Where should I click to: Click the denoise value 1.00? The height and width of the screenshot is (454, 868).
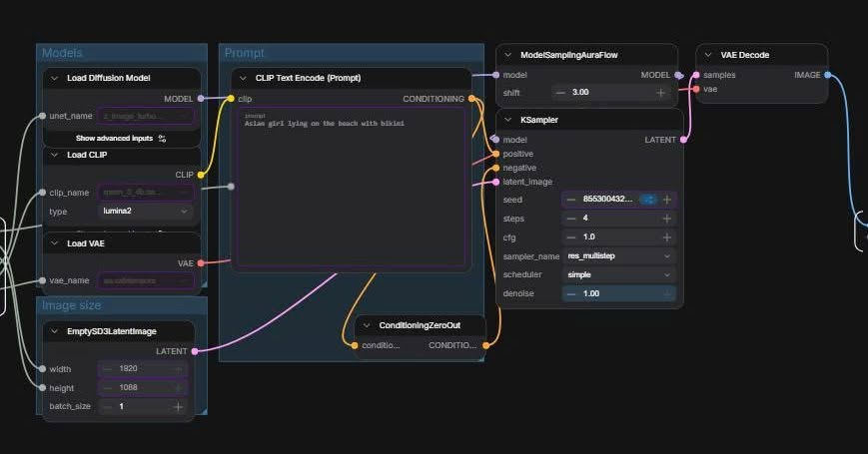[591, 293]
